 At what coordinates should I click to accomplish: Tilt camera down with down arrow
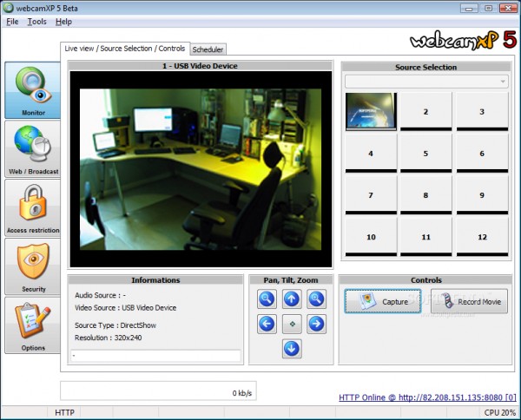click(292, 349)
